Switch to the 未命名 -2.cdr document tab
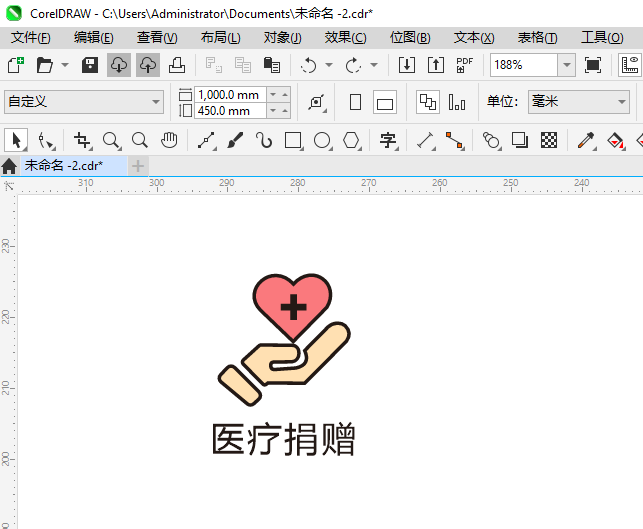 pyautogui.click(x=74, y=166)
